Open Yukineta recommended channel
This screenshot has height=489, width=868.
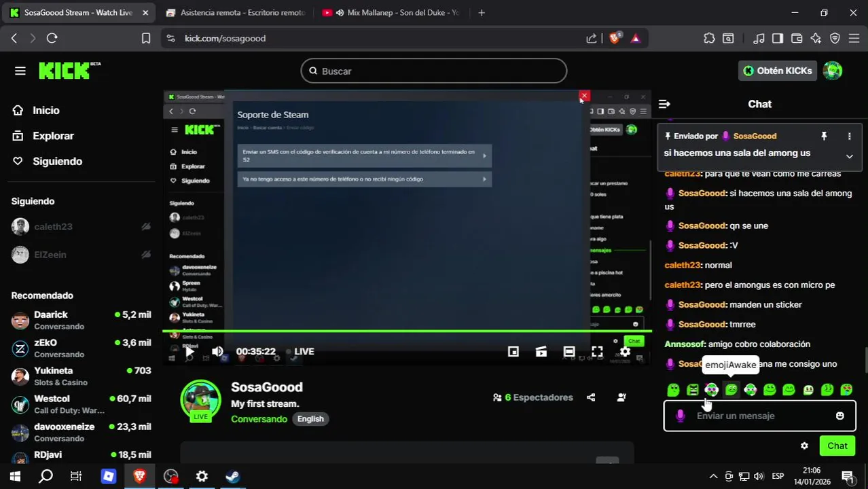[x=81, y=376]
